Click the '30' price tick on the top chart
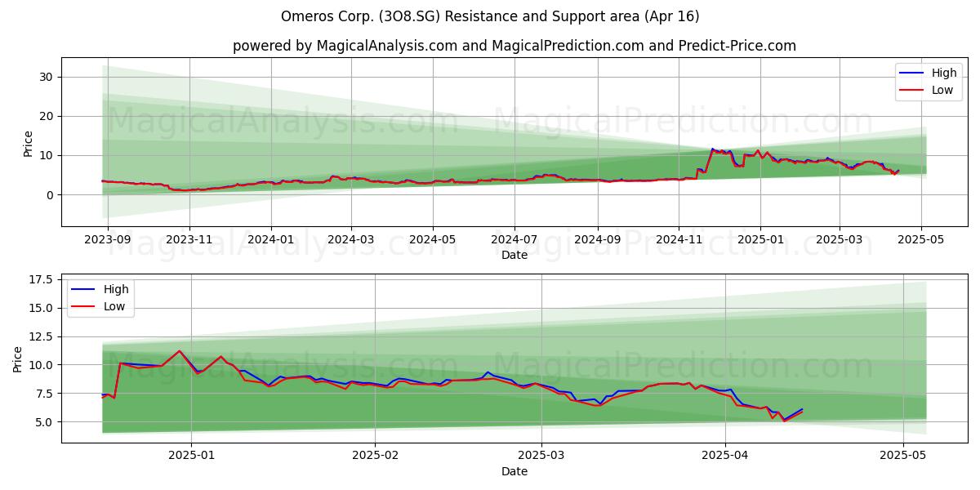980x490 pixels. [x=48, y=77]
